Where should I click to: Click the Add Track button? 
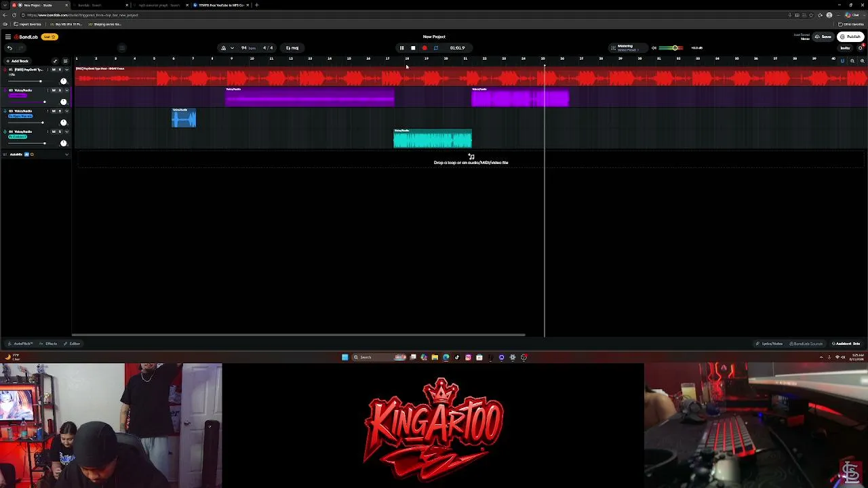(18, 61)
